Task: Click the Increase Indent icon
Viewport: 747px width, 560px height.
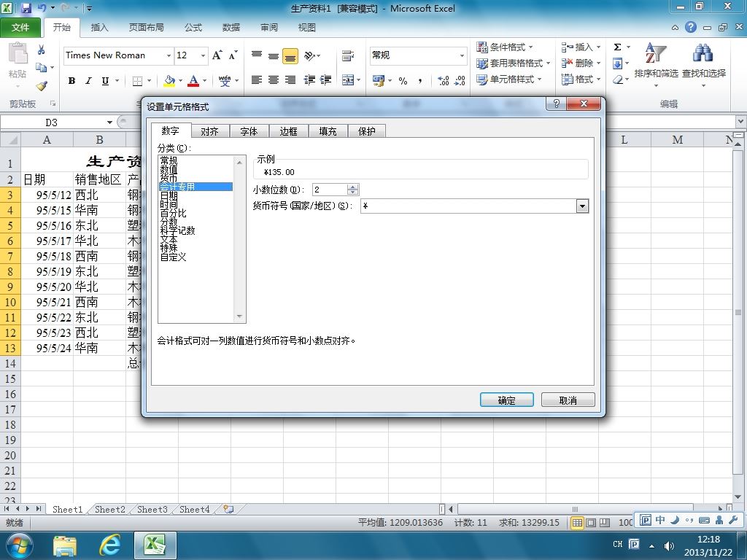Action: [326, 80]
